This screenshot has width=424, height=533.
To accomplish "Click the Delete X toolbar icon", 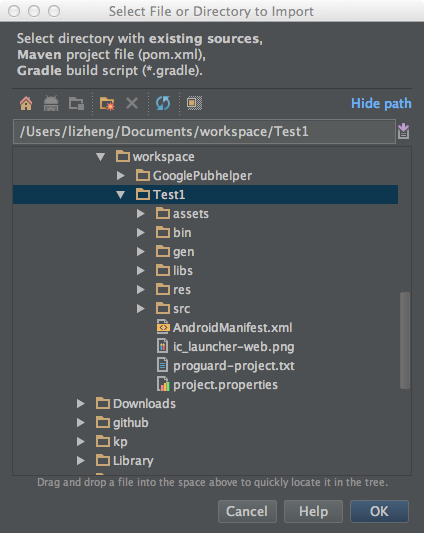I will 132,103.
